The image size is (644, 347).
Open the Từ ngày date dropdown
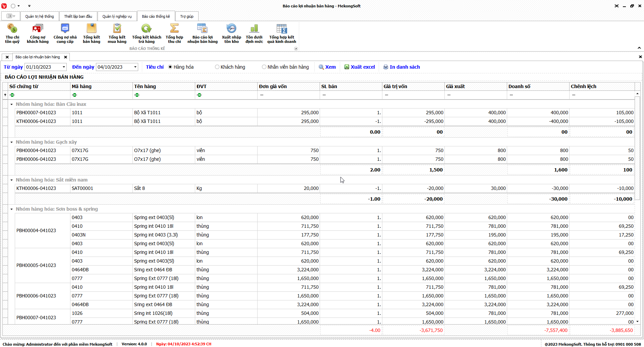pos(64,67)
